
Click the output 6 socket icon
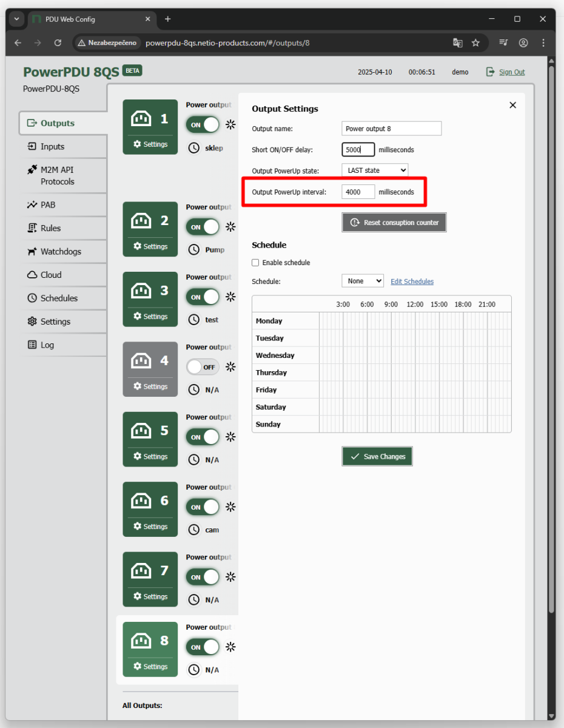tap(141, 501)
